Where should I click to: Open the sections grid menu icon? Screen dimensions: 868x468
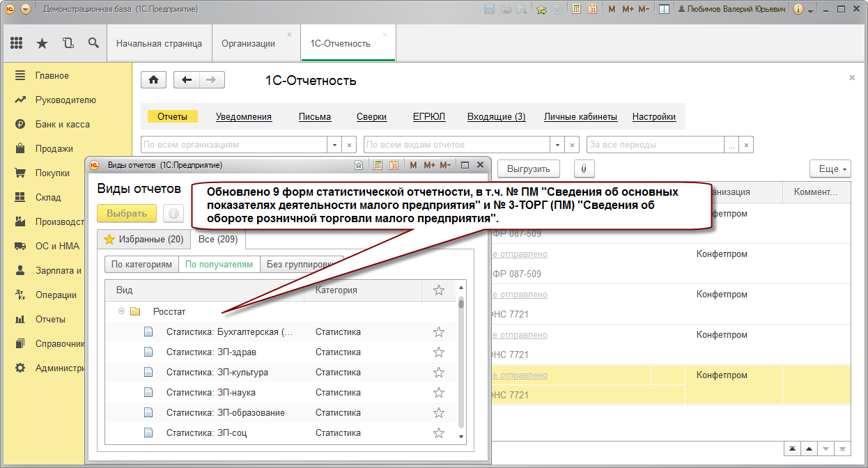[x=17, y=43]
